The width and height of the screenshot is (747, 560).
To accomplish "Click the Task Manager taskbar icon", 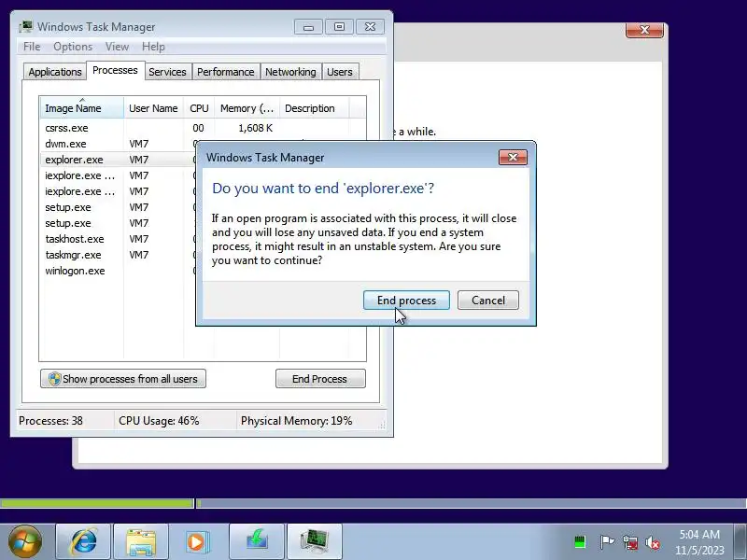I will 315,541.
